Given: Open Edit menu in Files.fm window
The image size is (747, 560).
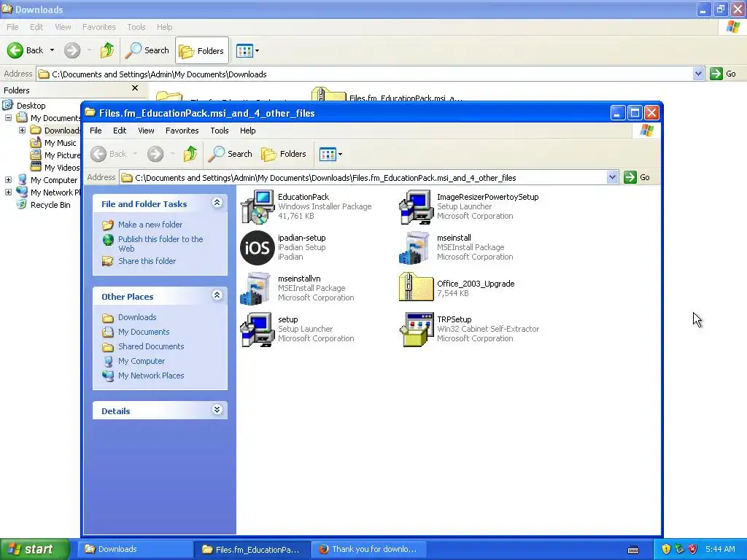Looking at the screenshot, I should (120, 131).
